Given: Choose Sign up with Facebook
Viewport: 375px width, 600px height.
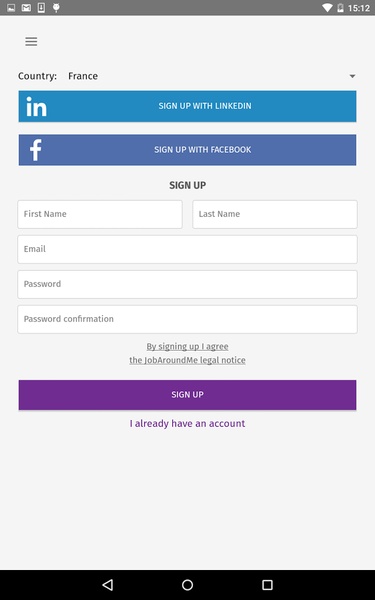Looking at the screenshot, I should click(188, 150).
